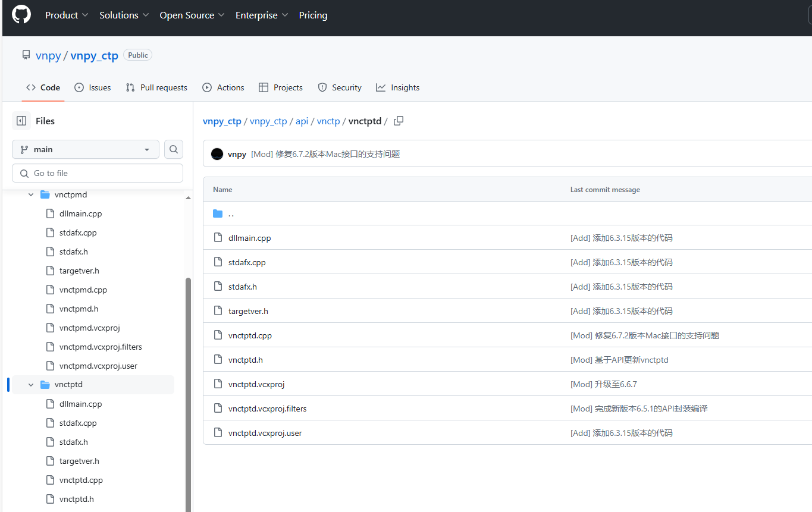This screenshot has width=812, height=512.
Task: Open vnctptd.vcxproj.filters in main file list
Action: (268, 409)
